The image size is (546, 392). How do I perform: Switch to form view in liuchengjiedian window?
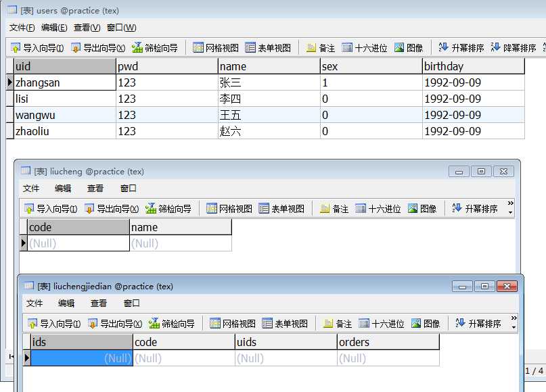coord(285,324)
